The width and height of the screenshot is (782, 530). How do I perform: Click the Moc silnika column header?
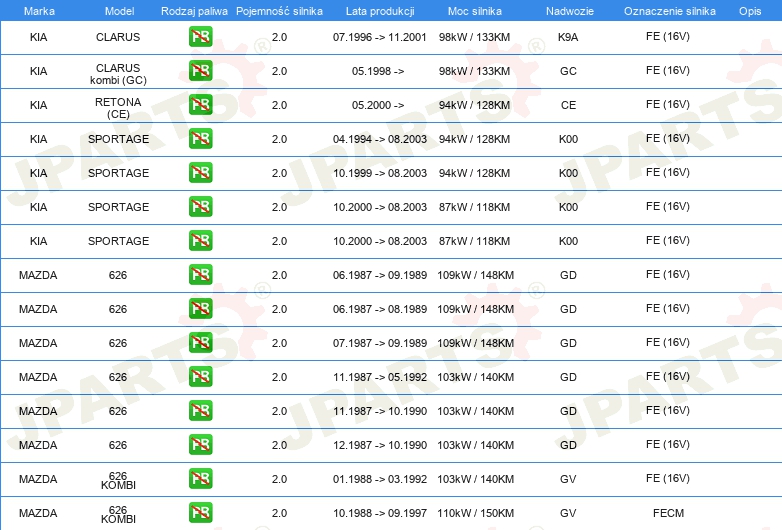pyautogui.click(x=475, y=11)
